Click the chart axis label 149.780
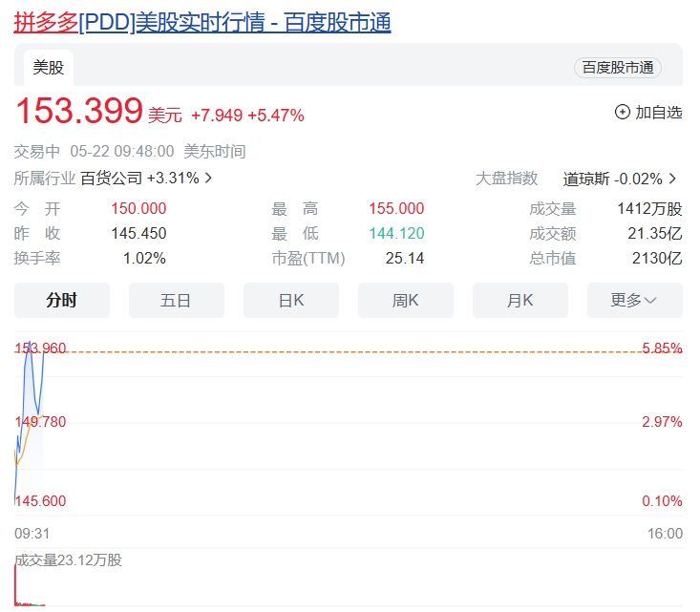Viewport: 700px width, 612px height. point(40,422)
